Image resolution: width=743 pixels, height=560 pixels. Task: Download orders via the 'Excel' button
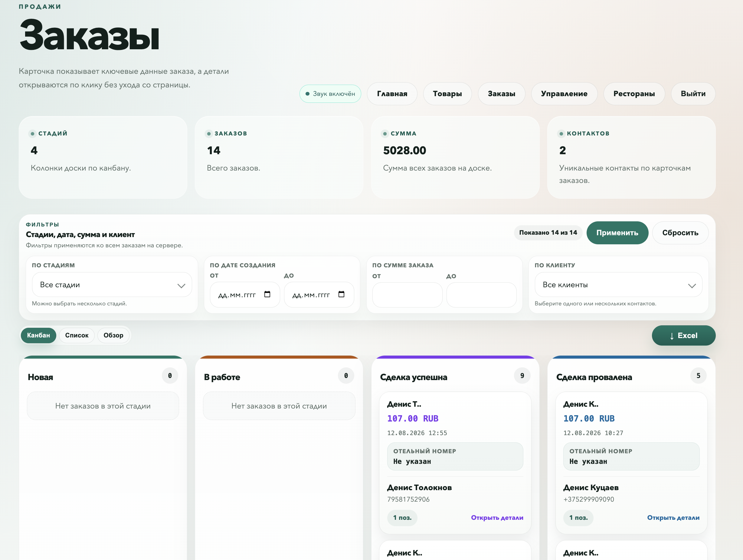click(683, 335)
